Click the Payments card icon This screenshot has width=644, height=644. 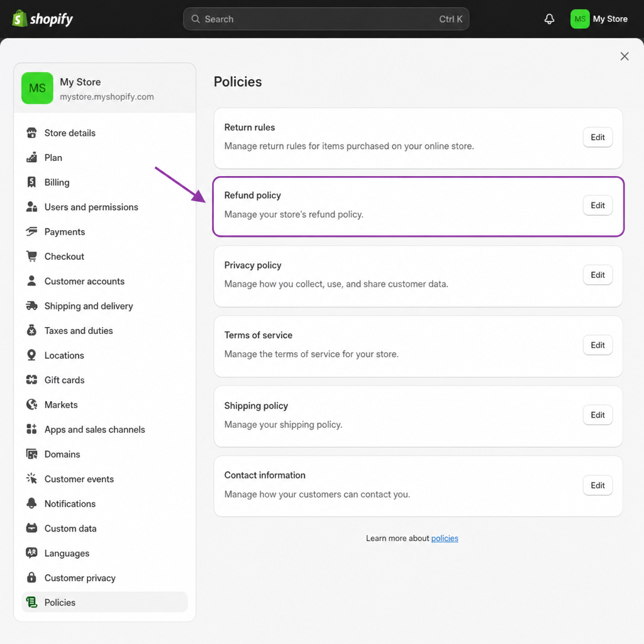click(31, 231)
